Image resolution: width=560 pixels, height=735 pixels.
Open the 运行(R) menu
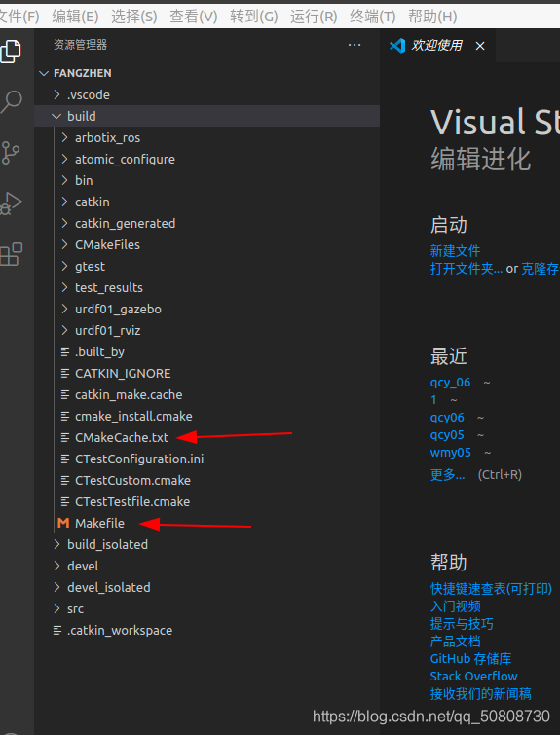(314, 17)
